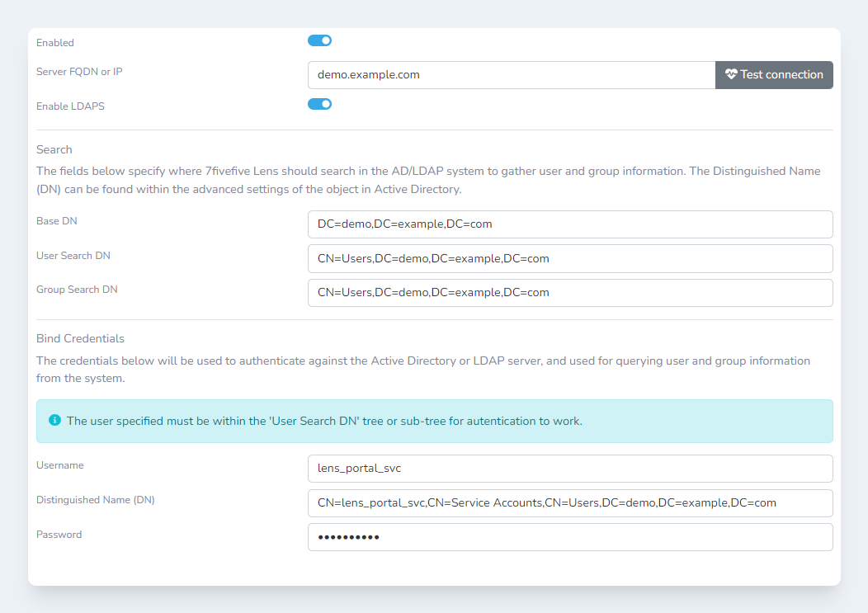Image resolution: width=868 pixels, height=613 pixels.
Task: Select the "Bind Credentials" section heading
Action: point(80,338)
